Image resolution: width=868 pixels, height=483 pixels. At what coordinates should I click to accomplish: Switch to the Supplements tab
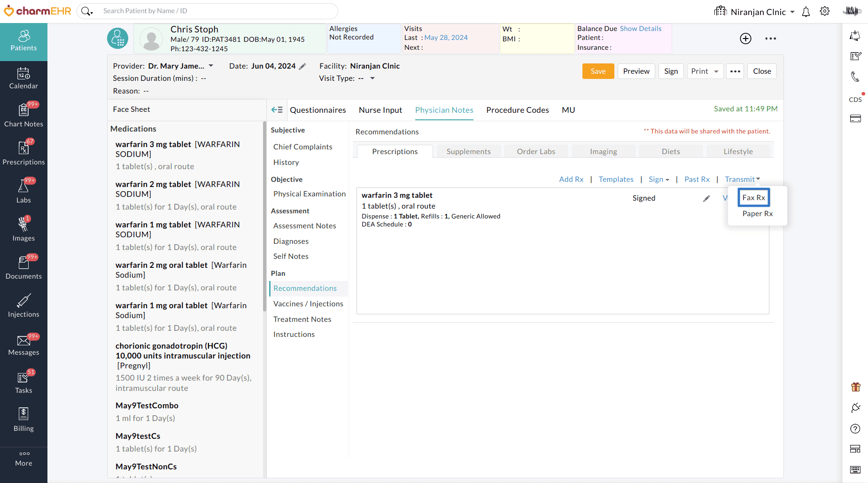(x=468, y=151)
